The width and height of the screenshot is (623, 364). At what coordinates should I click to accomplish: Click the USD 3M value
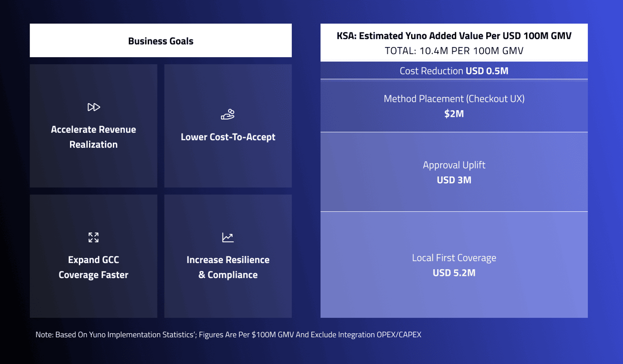454,180
